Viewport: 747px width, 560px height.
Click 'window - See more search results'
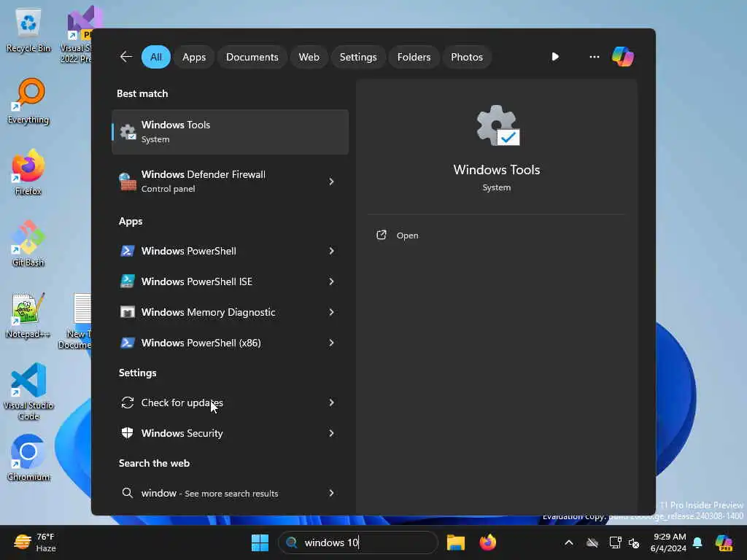(209, 493)
